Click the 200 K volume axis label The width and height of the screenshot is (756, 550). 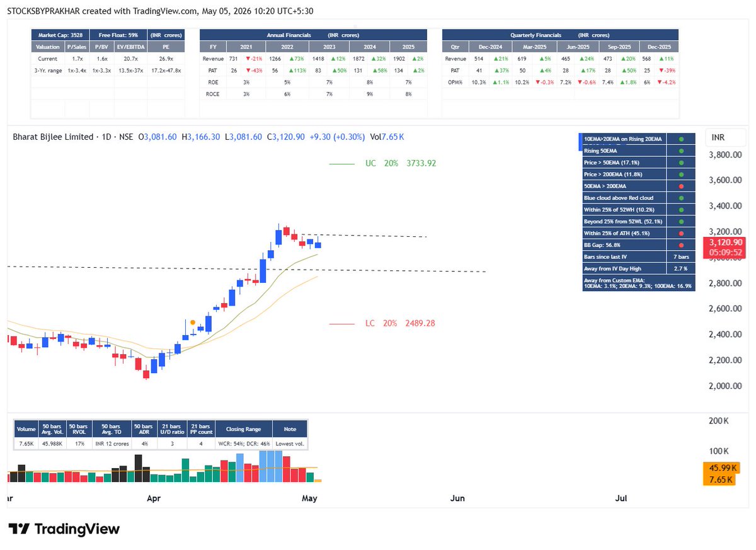point(719,421)
